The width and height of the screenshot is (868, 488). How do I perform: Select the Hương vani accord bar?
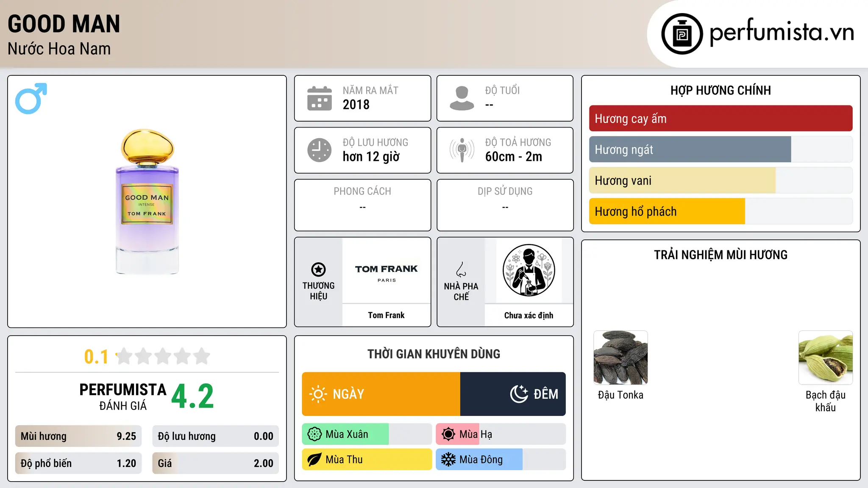[721, 180]
